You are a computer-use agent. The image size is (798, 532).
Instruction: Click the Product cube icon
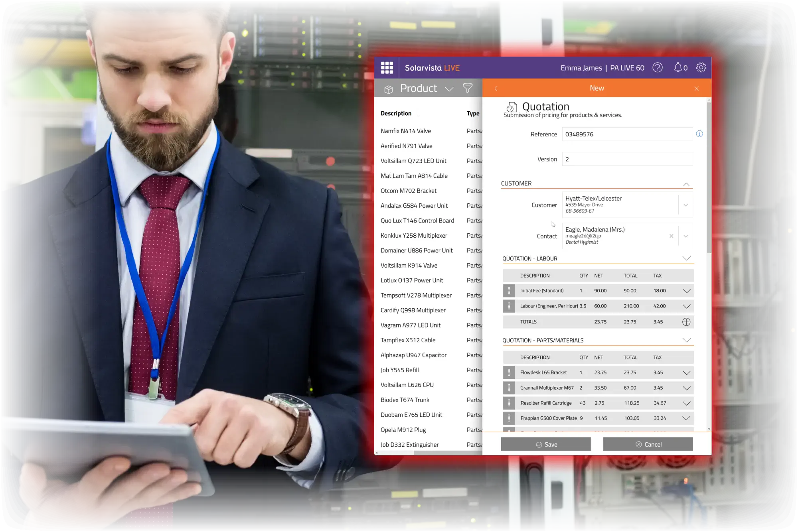click(389, 89)
